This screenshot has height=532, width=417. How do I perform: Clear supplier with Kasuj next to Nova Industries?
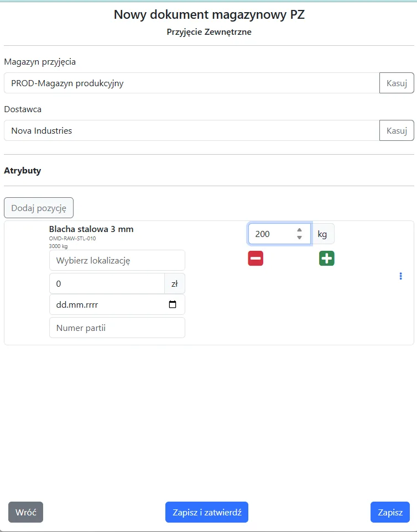pos(397,130)
